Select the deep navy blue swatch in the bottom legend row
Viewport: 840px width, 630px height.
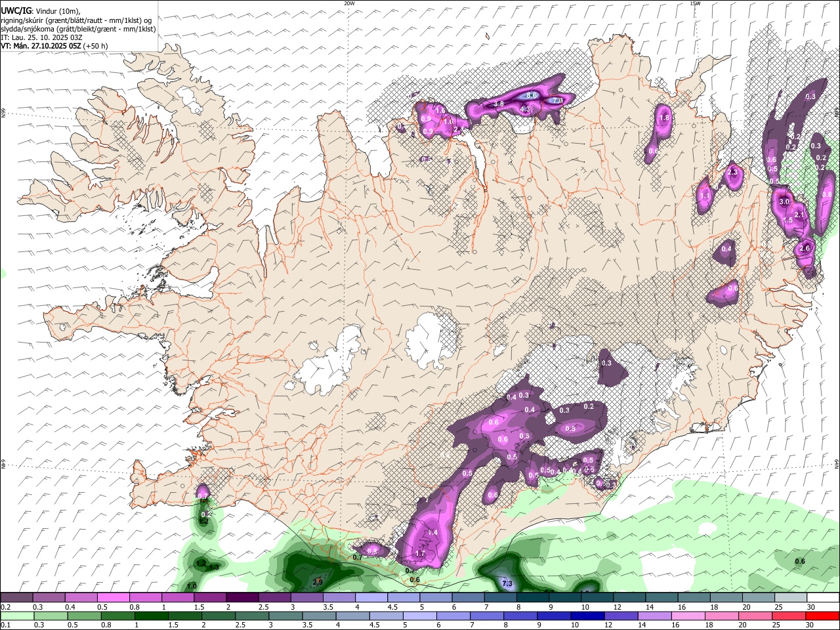pos(587,616)
